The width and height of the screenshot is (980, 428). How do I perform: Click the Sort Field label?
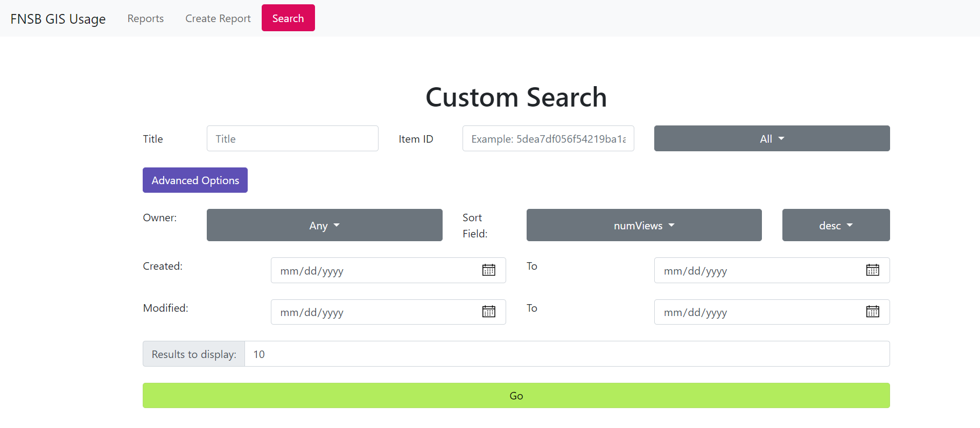(x=475, y=226)
